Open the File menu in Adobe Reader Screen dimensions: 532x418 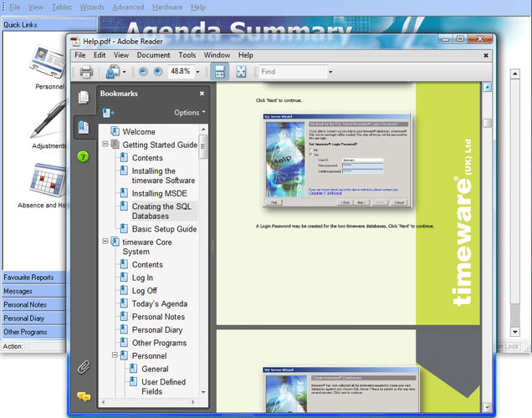coord(80,55)
